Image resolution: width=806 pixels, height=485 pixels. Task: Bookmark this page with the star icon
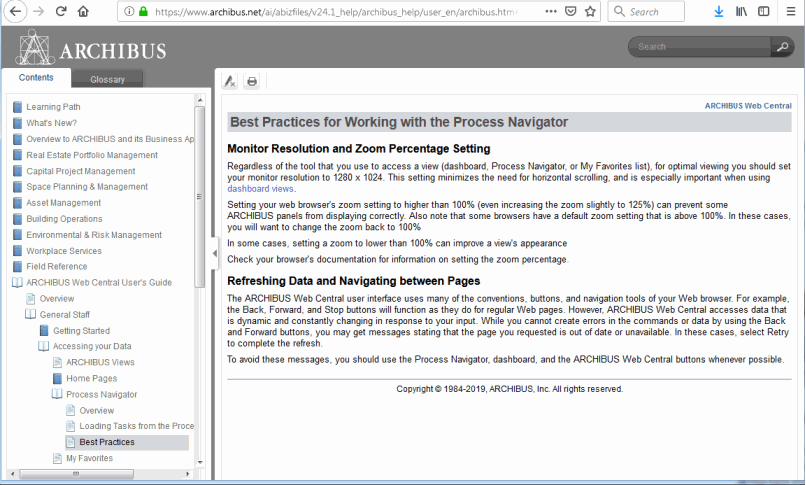[591, 12]
